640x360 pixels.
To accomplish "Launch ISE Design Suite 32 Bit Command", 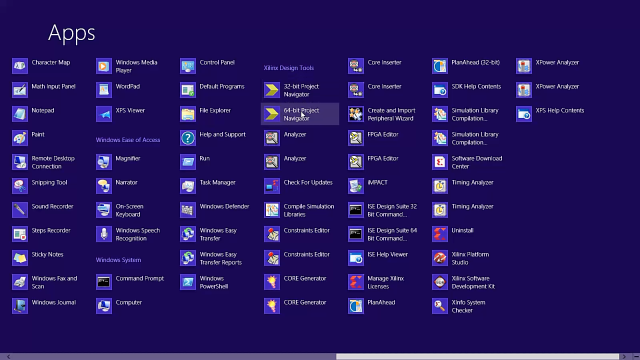I will (x=384, y=210).
